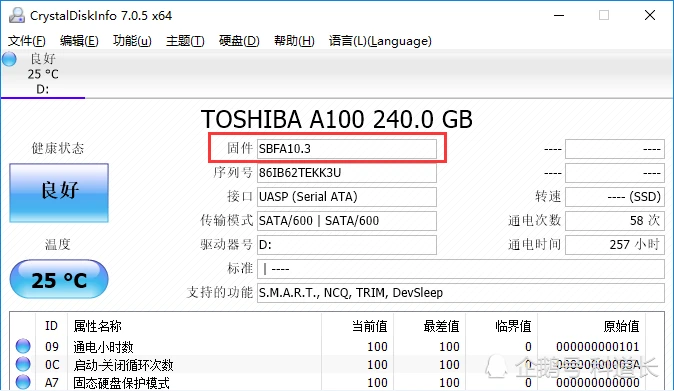Click the 临界值 column header

click(513, 326)
